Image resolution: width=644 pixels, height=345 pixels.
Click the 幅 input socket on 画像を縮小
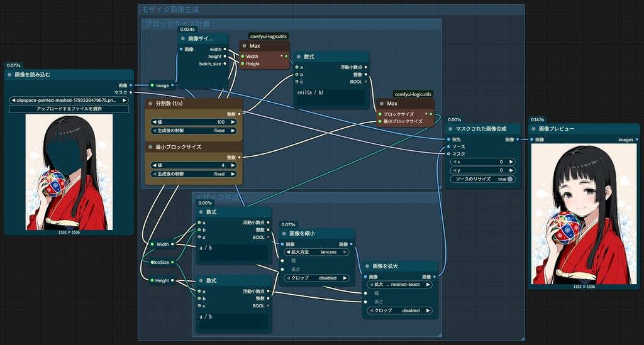pyautogui.click(x=282, y=261)
